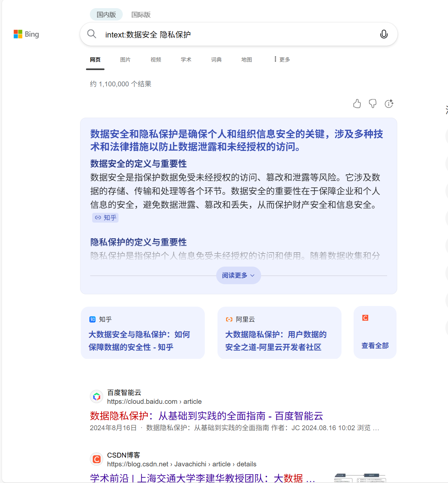The image size is (448, 483).
Task: Switch to the 学术 tab
Action: click(186, 59)
